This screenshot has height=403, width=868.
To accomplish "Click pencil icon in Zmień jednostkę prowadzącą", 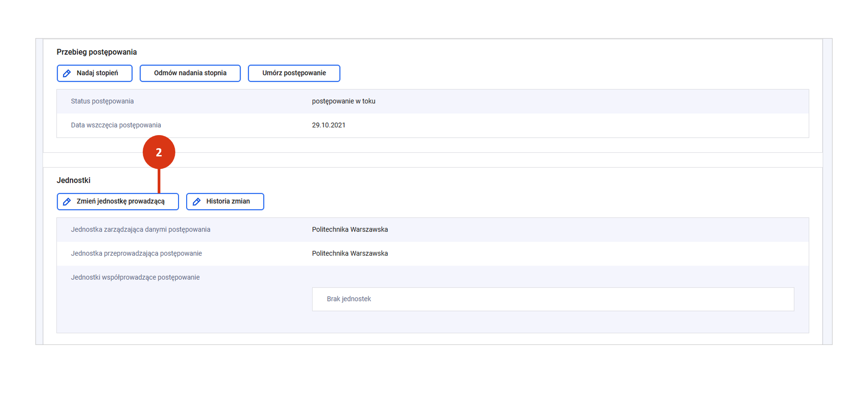I will point(67,202).
